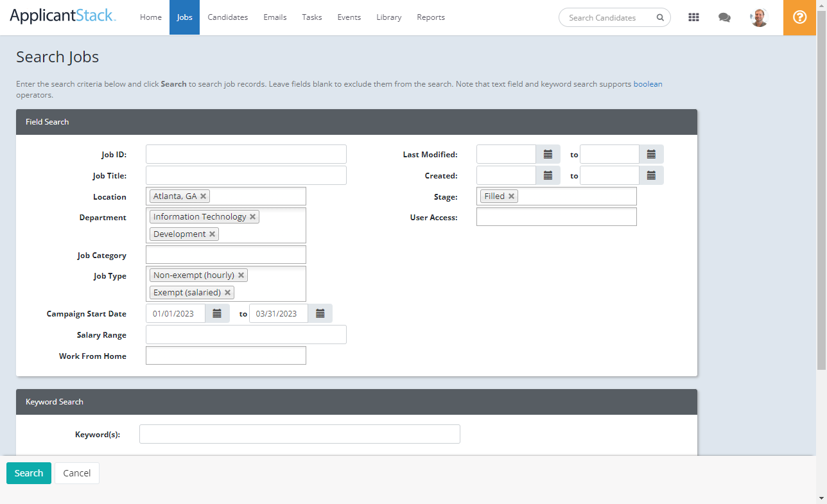
Task: Open the calendar for Last Modified start date
Action: 548,154
